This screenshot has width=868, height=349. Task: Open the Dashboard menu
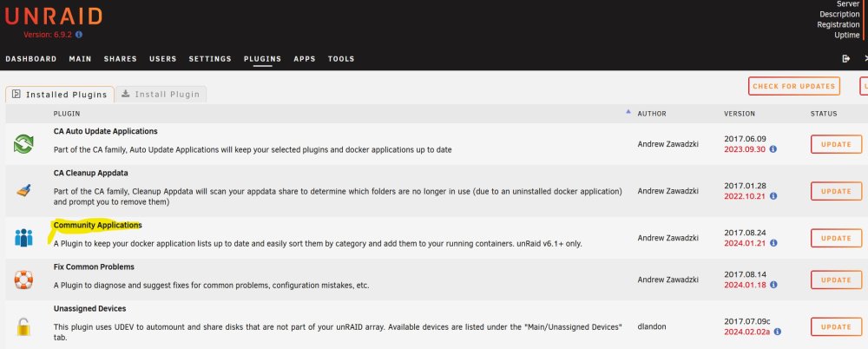(31, 59)
